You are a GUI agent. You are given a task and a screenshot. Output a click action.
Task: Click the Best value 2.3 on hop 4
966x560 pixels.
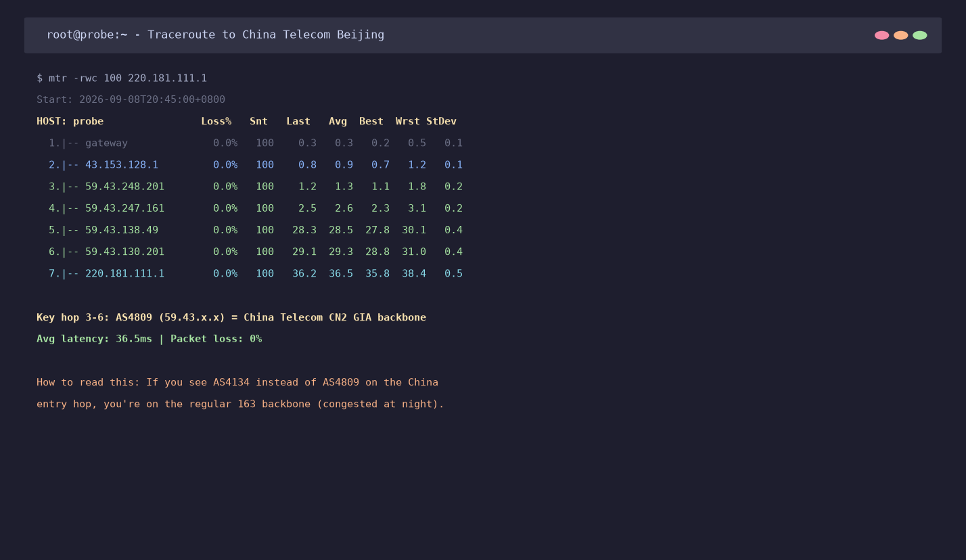380,208
